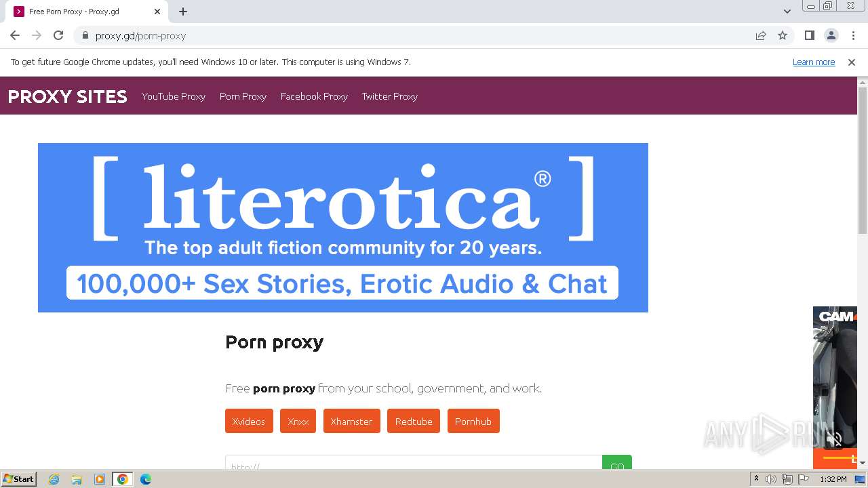Viewport: 868px width, 488px height.
Task: Click the Xhamster button
Action: (x=351, y=421)
